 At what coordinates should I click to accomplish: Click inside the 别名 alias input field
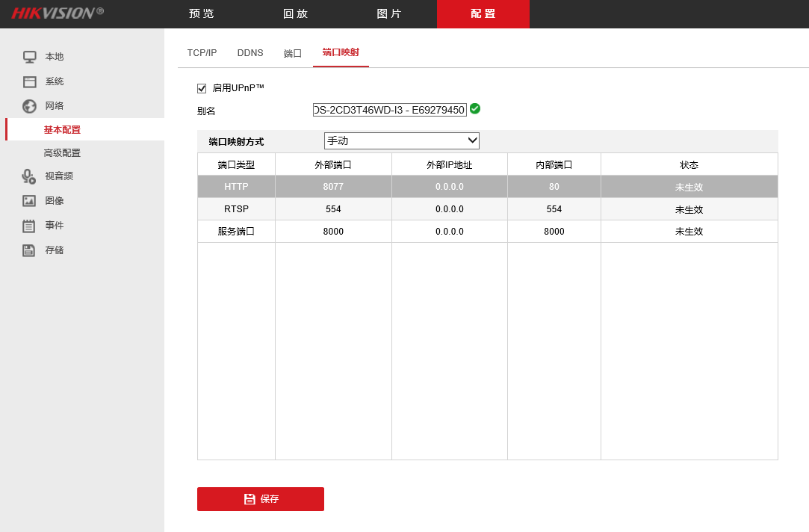tap(388, 109)
